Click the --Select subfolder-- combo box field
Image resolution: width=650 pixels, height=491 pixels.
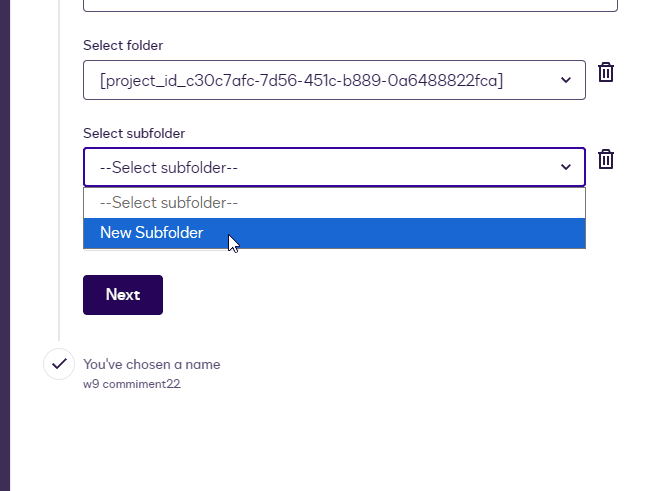click(x=320, y=167)
